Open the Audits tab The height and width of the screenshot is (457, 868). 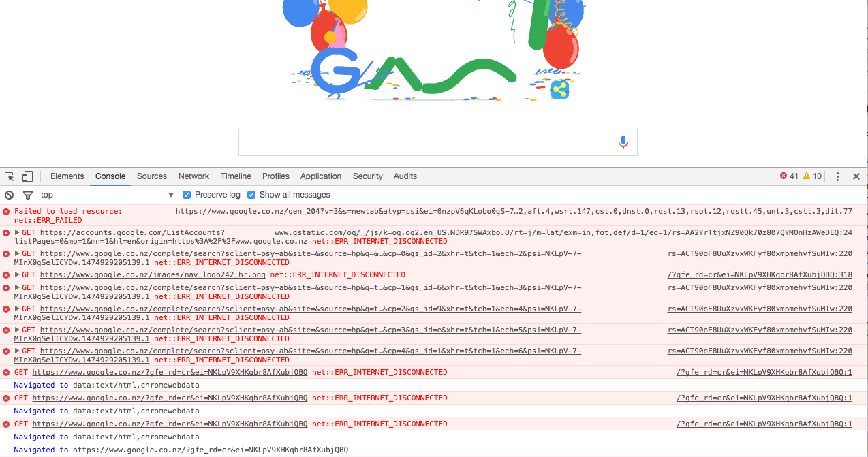click(x=405, y=176)
